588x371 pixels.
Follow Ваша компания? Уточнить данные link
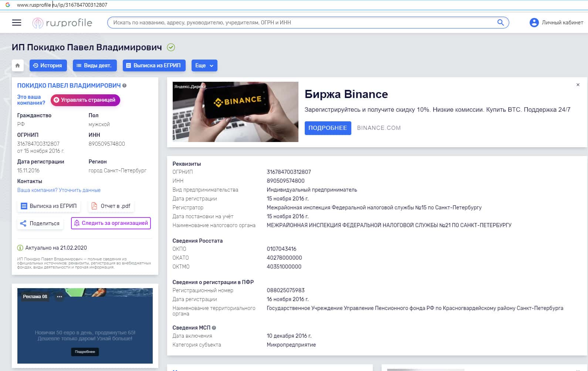(x=59, y=190)
